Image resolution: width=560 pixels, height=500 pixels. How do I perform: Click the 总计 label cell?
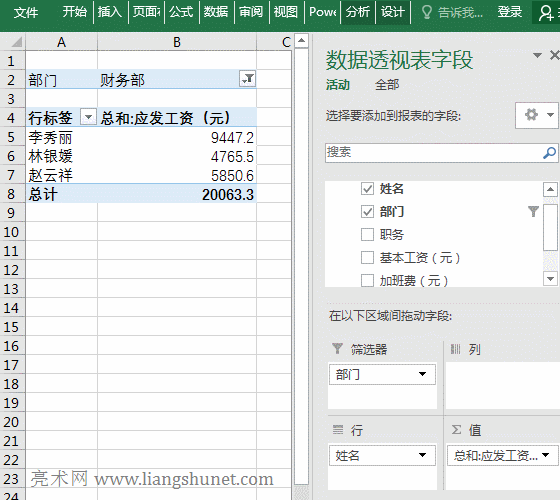point(61,194)
